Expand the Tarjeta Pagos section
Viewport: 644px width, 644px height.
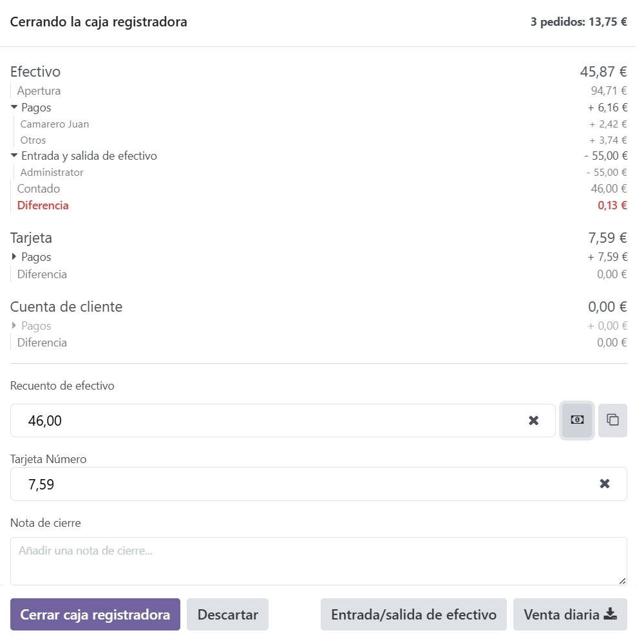[x=15, y=257]
